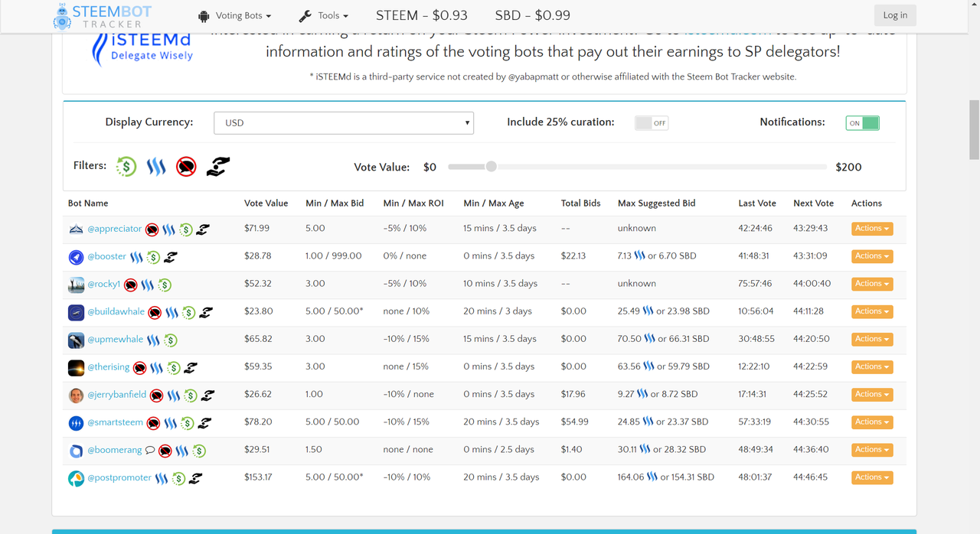The image size is (980, 534).
Task: Open the @jerrybanfield profile link
Action: pos(116,395)
